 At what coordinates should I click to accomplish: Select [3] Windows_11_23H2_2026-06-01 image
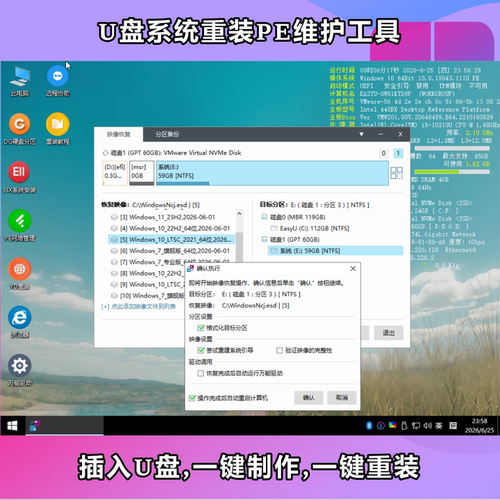coord(172,217)
